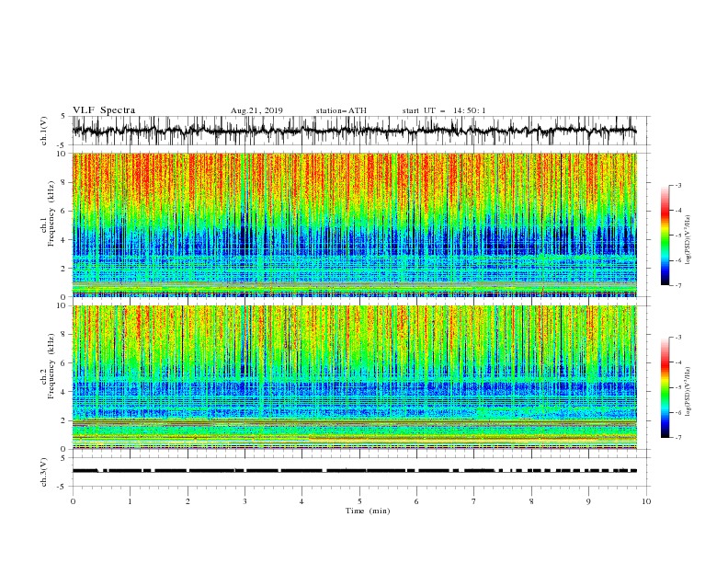The height and width of the screenshot is (563, 728).
Task: Click the 'Time (min)' axis label
Action: 368,511
